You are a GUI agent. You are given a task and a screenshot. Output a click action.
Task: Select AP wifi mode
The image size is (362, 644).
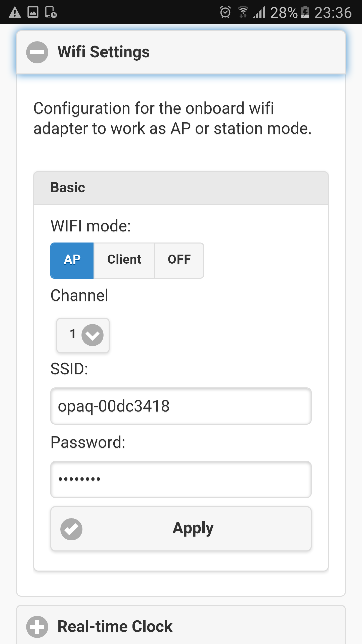tap(72, 260)
